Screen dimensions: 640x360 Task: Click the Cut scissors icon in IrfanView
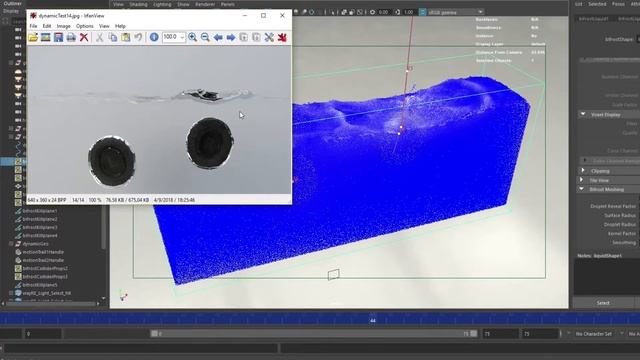[99, 38]
